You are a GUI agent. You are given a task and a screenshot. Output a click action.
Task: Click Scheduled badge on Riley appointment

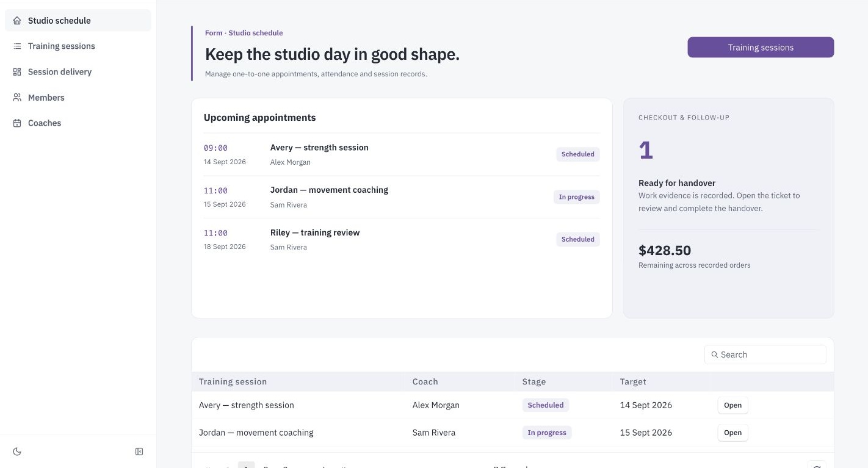click(577, 239)
